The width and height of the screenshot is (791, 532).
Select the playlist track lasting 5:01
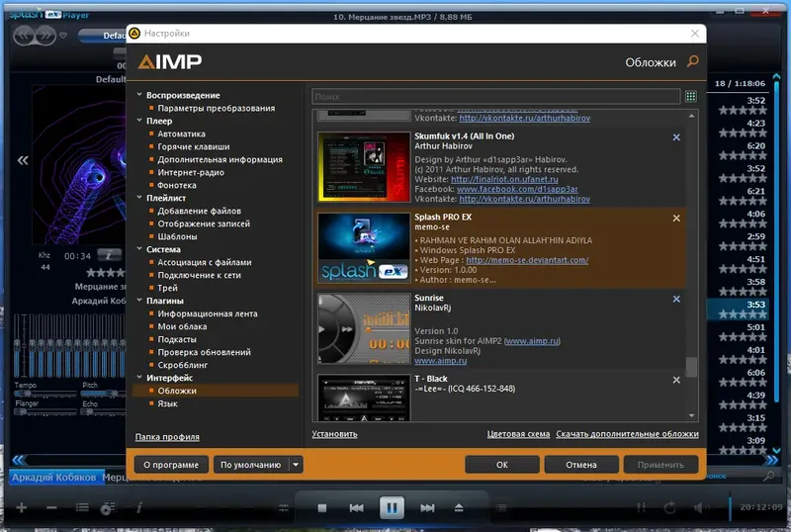tap(737, 331)
